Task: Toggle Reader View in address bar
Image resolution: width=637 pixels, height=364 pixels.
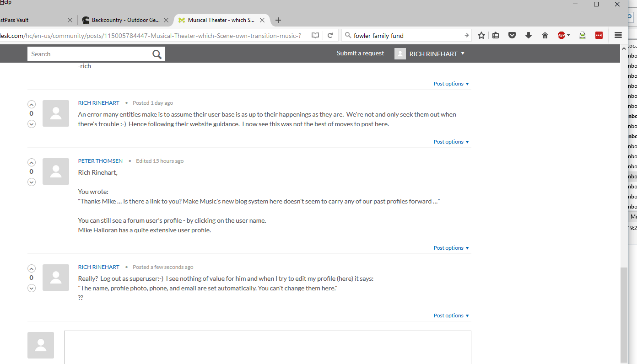Action: tap(315, 36)
